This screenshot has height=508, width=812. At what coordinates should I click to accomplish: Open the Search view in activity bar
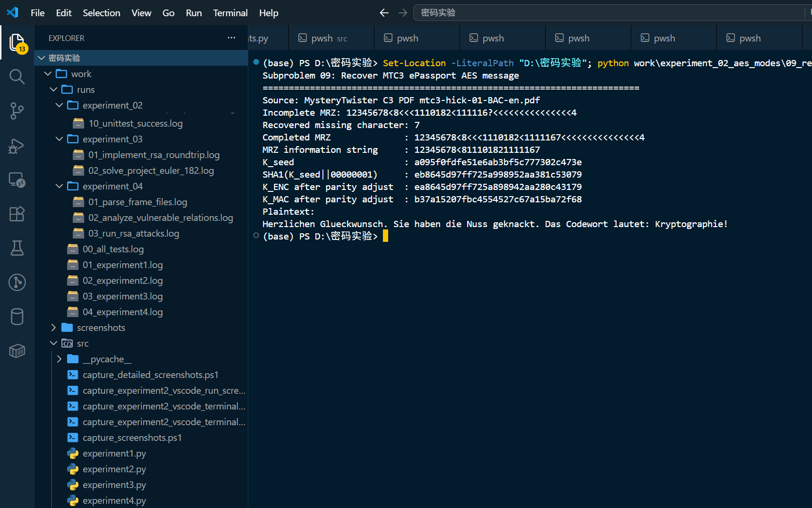(17, 76)
